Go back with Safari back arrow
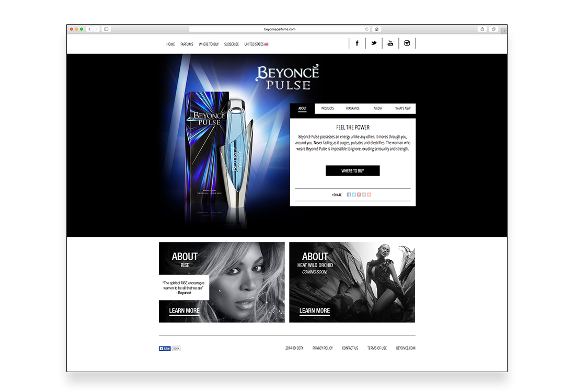The image size is (575, 392). pos(89,29)
